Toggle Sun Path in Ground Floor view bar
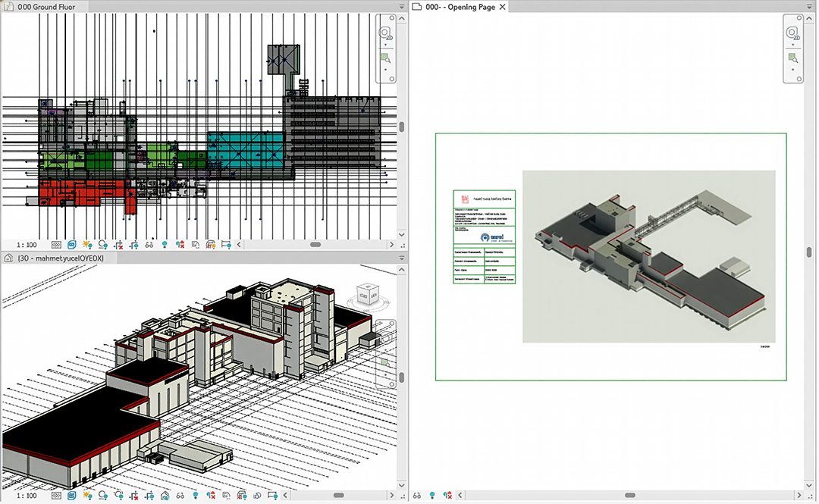Image resolution: width=819 pixels, height=504 pixels. point(87,245)
